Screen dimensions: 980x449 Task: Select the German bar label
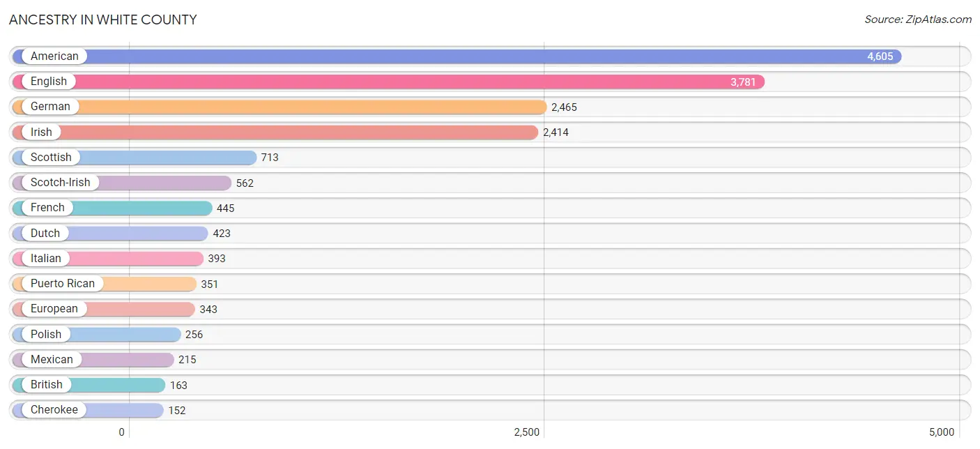point(50,107)
